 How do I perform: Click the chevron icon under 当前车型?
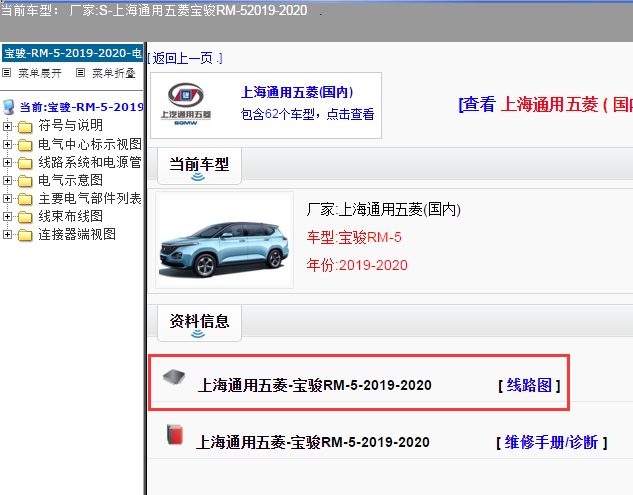(x=198, y=176)
